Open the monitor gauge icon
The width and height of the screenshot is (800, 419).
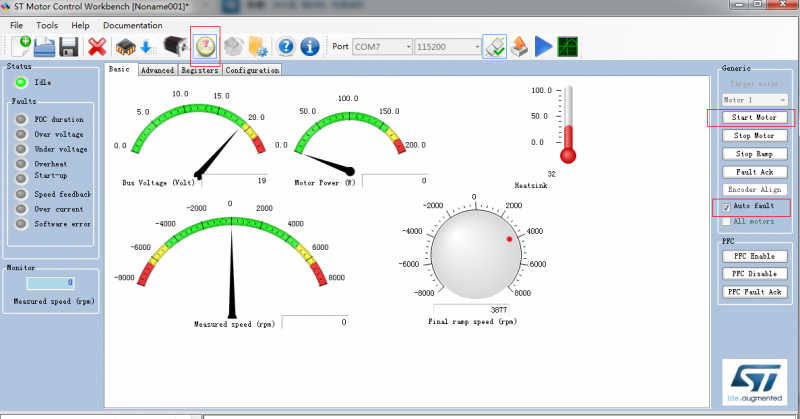[206, 46]
